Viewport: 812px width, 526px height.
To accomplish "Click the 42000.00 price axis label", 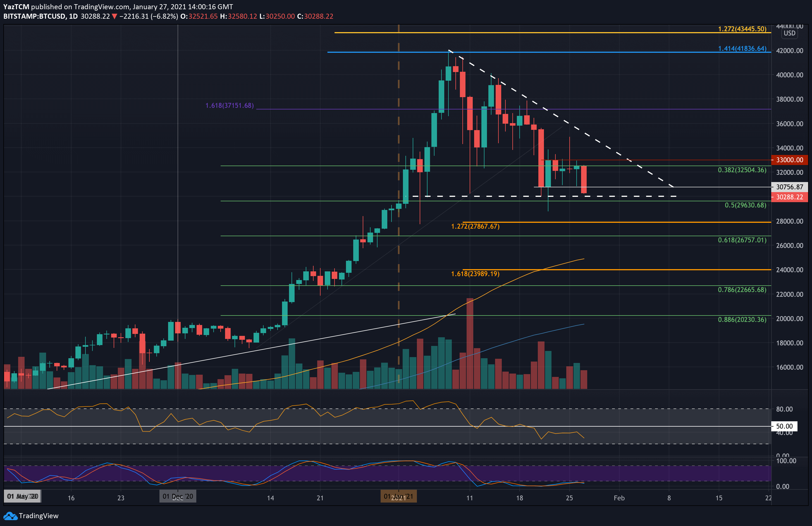I will [x=789, y=51].
